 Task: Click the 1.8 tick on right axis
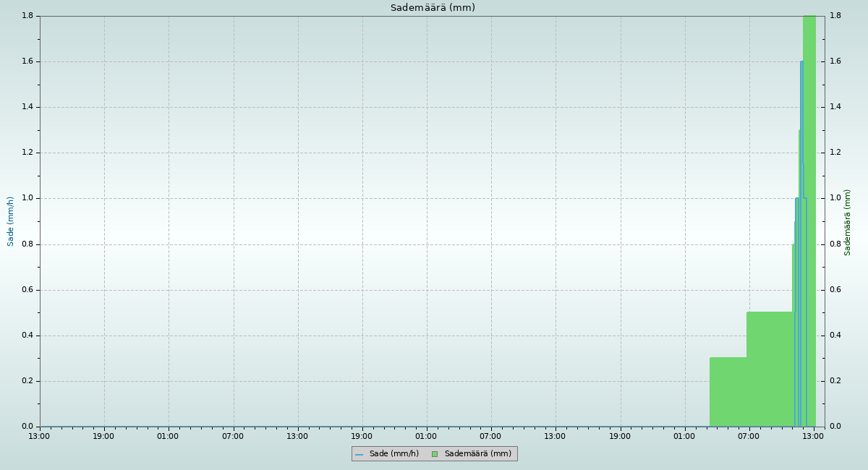tap(835, 16)
